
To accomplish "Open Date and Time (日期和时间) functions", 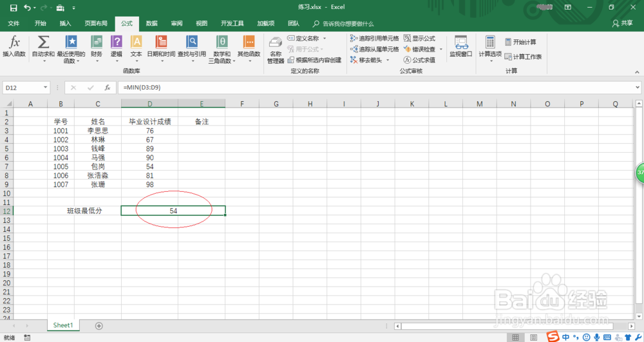I will click(x=162, y=48).
